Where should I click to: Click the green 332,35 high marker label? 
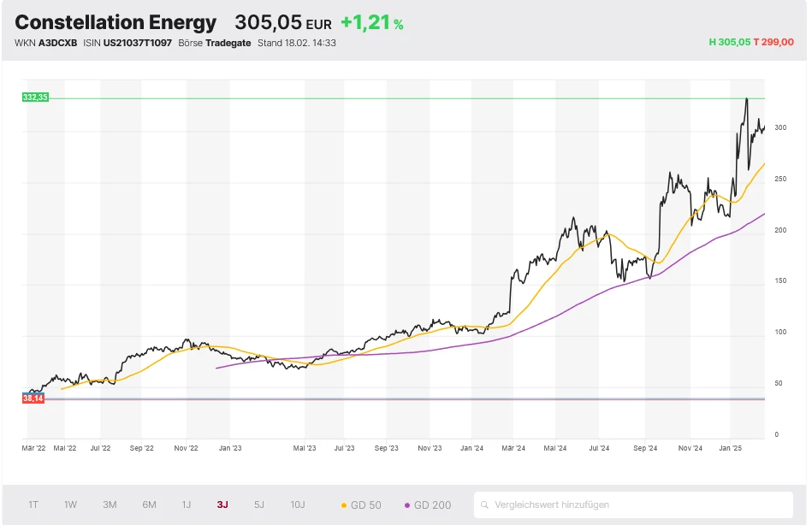[x=34, y=97]
